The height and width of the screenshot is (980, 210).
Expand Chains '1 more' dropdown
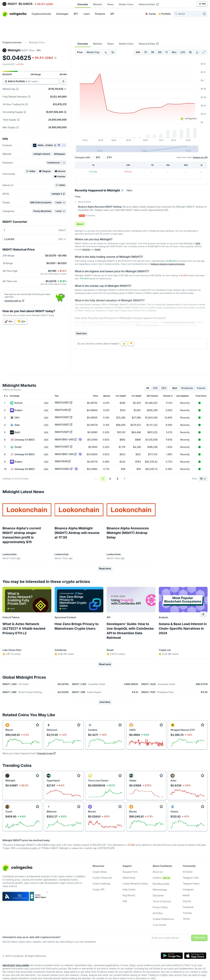tap(60, 202)
